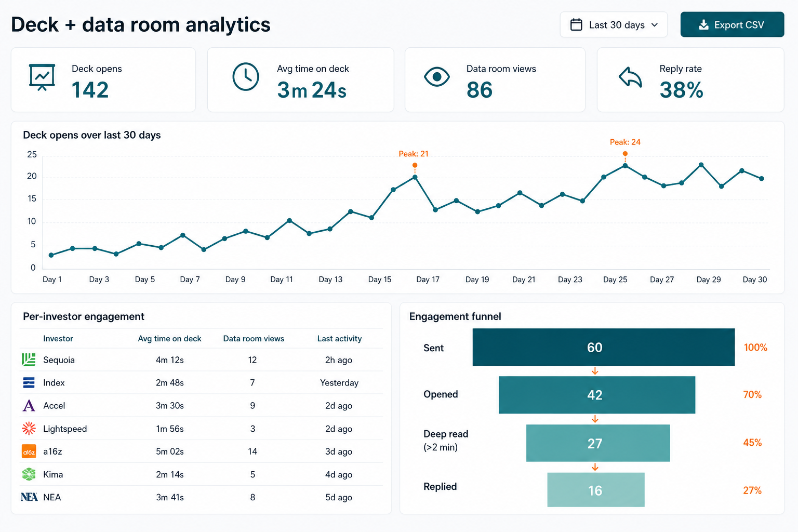Image resolution: width=798 pixels, height=532 pixels.
Task: Click the Kima last activity 4d ago
Action: [339, 474]
